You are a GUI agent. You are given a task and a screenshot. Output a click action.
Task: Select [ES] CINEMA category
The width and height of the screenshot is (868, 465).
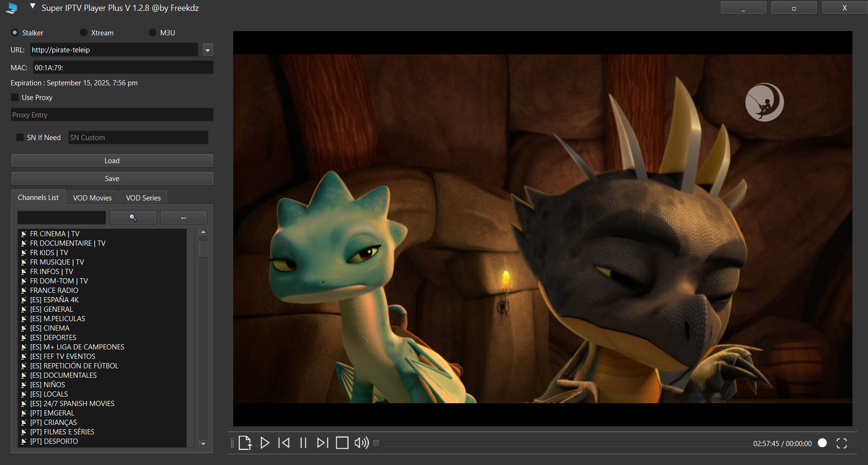tap(50, 328)
